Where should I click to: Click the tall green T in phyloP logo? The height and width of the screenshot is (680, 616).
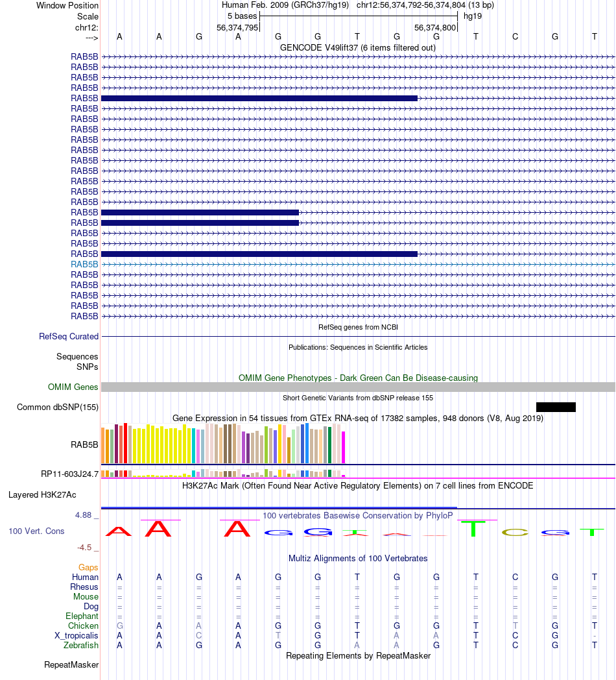474,528
